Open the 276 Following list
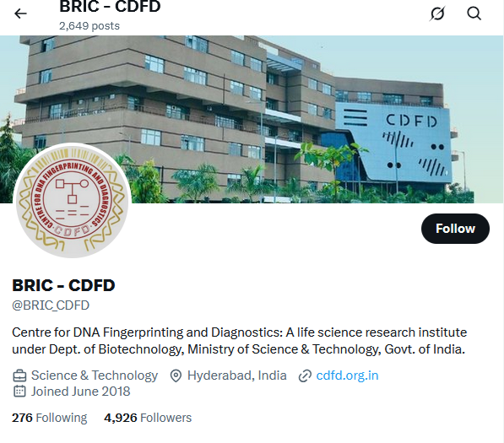This screenshot has height=443, width=504. click(x=50, y=418)
